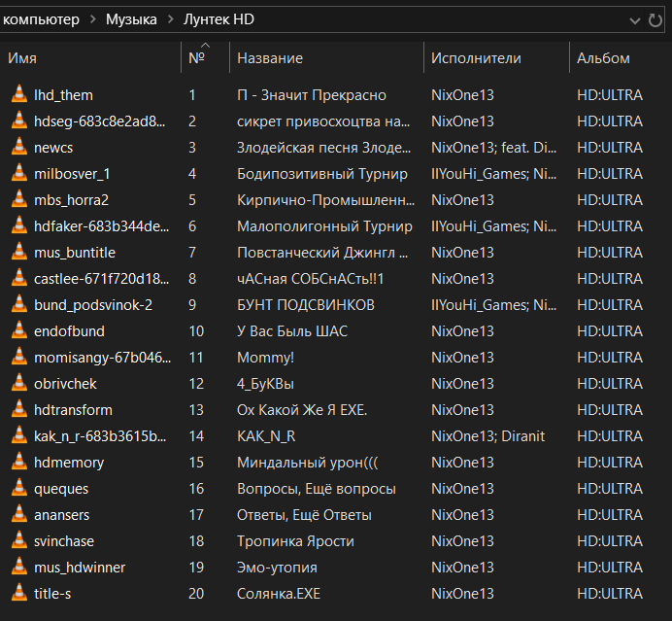Select the file name lhd_them

coord(63,95)
